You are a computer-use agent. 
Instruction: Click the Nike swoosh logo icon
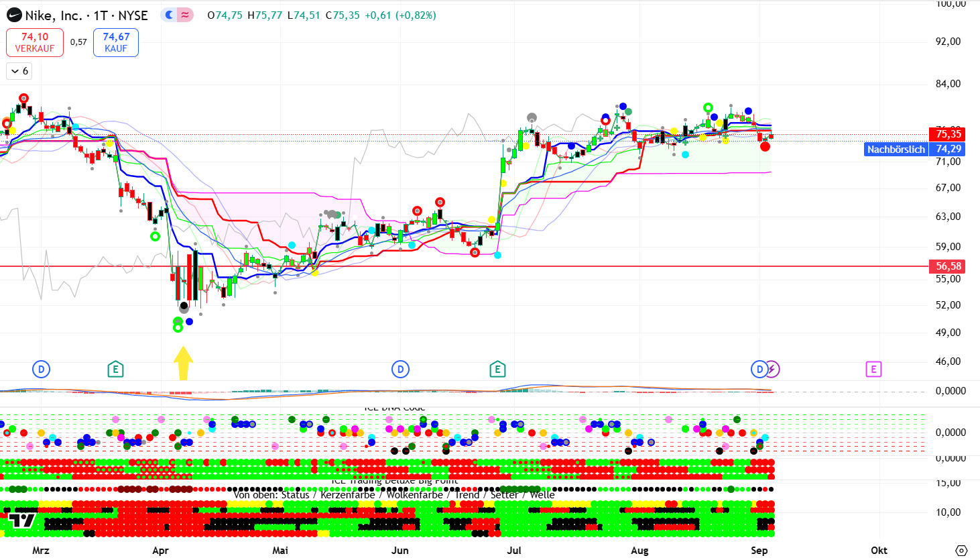(13, 15)
